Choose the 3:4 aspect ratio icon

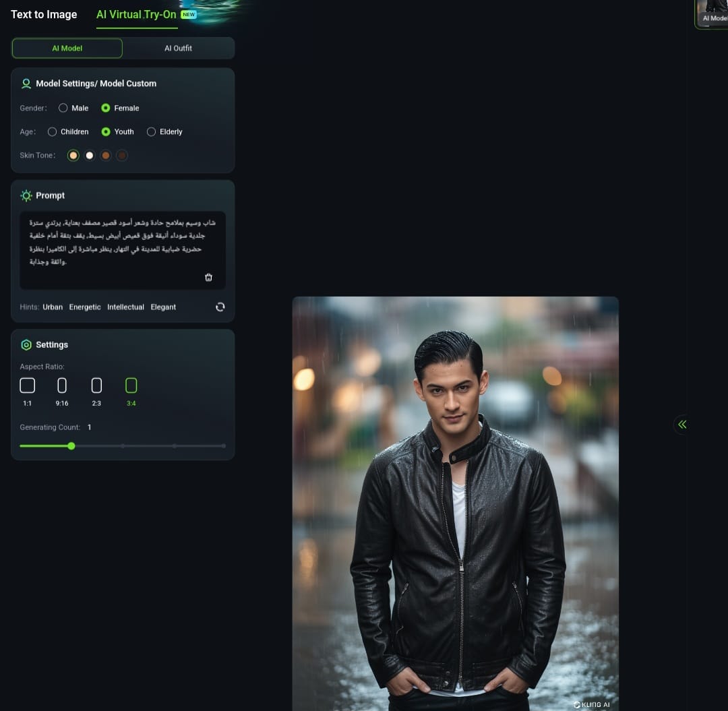point(131,385)
